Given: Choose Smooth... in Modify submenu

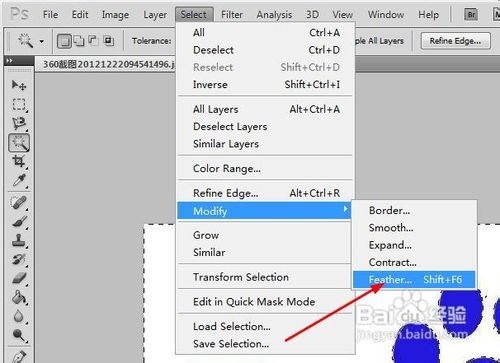Looking at the screenshot, I should (x=414, y=228).
